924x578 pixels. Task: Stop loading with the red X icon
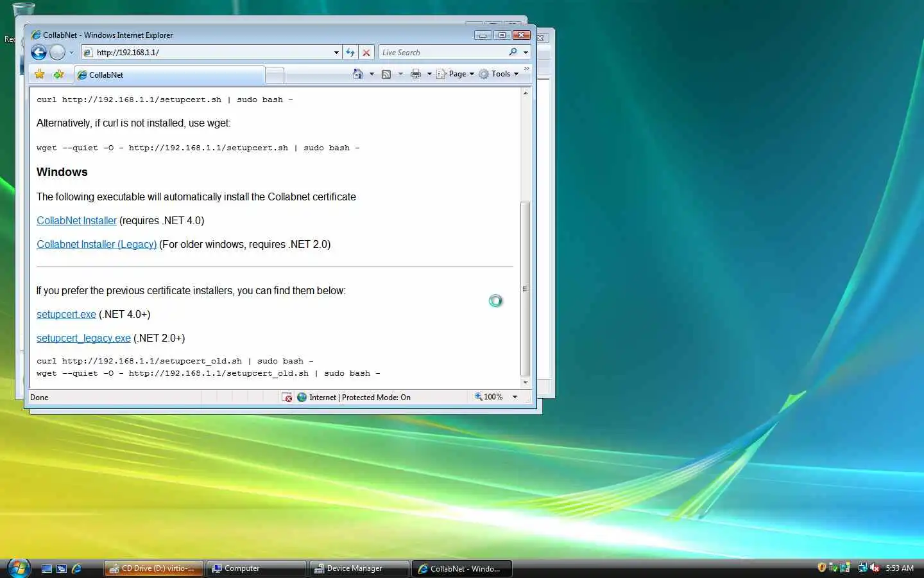(x=366, y=53)
